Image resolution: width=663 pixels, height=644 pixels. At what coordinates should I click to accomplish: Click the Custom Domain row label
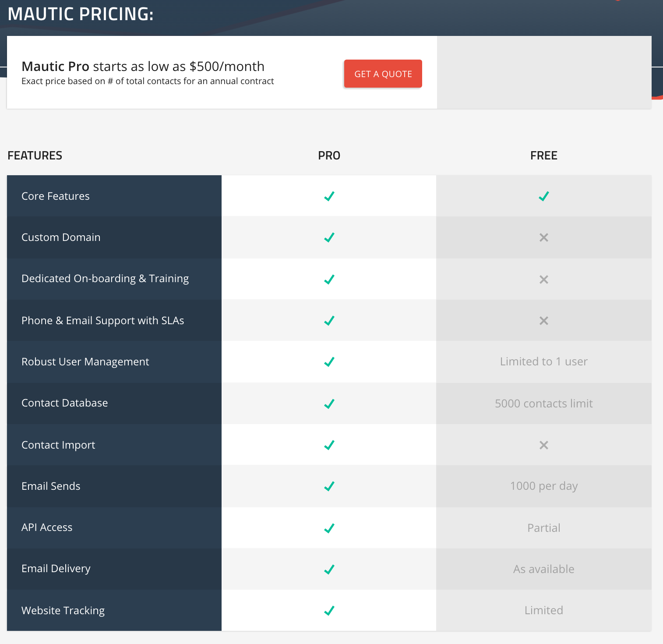[x=61, y=237]
